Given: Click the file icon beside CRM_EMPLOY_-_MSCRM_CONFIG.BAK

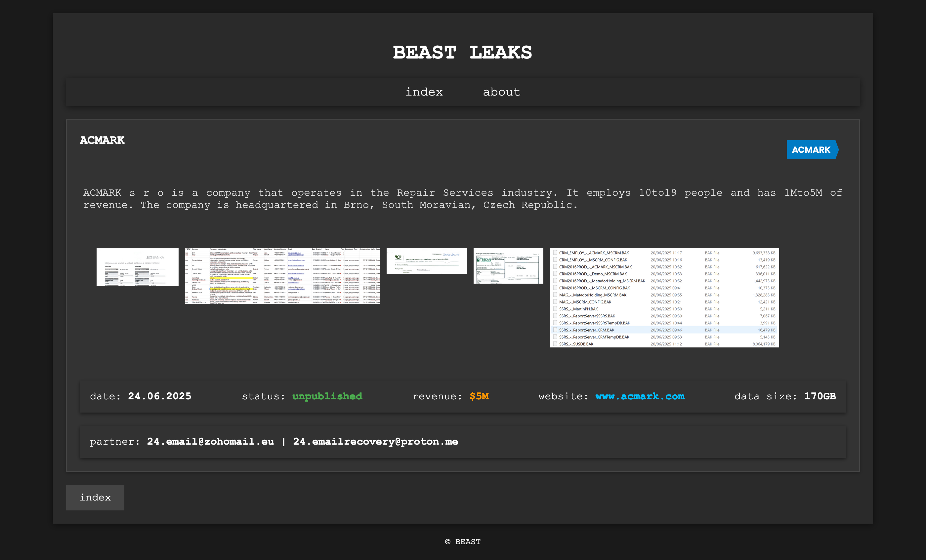Looking at the screenshot, I should click(x=555, y=260).
